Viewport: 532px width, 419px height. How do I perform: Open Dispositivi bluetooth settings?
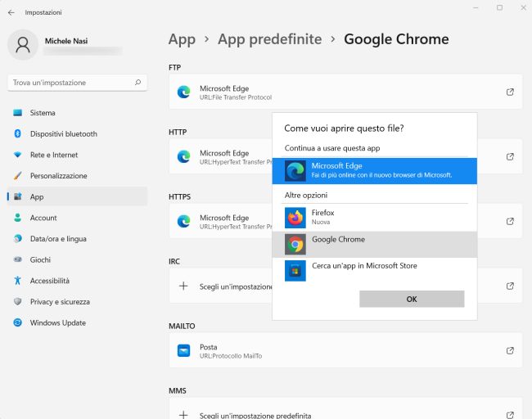pyautogui.click(x=78, y=133)
